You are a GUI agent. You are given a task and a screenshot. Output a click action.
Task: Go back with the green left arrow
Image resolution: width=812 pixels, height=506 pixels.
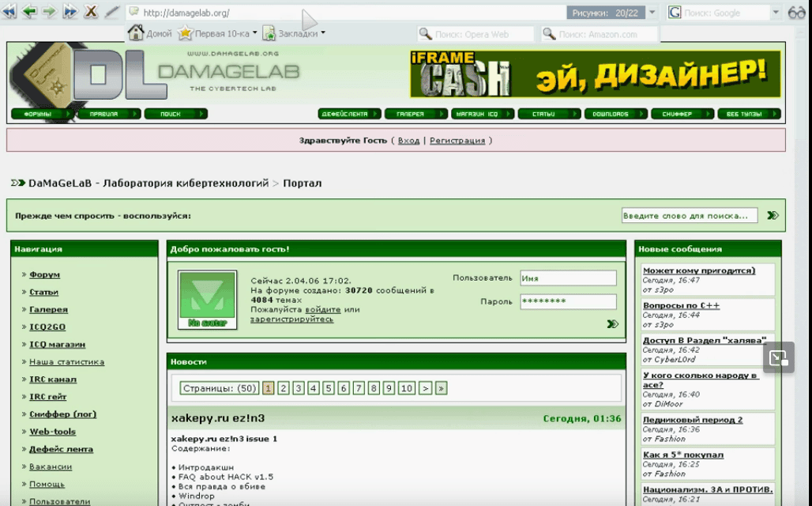point(29,11)
